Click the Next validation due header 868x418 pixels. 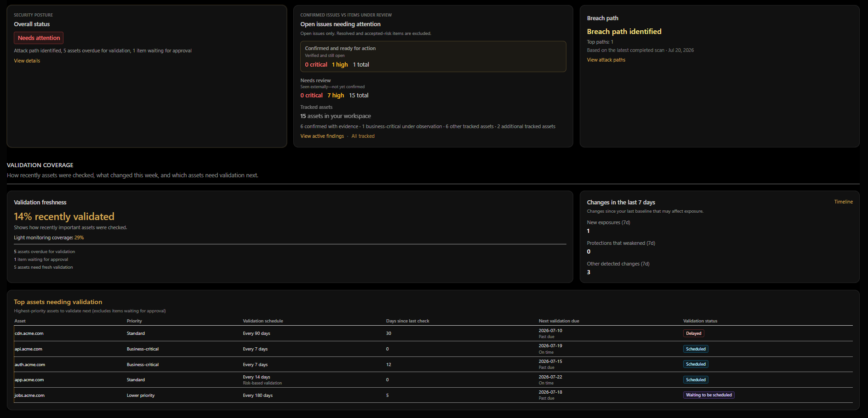click(559, 321)
